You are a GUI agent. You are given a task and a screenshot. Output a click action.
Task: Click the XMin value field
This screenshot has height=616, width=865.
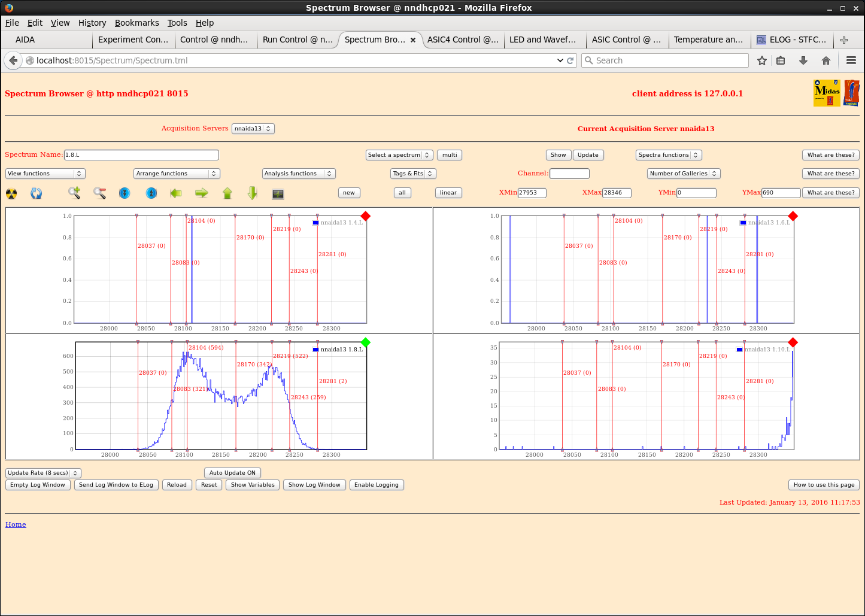tap(532, 193)
